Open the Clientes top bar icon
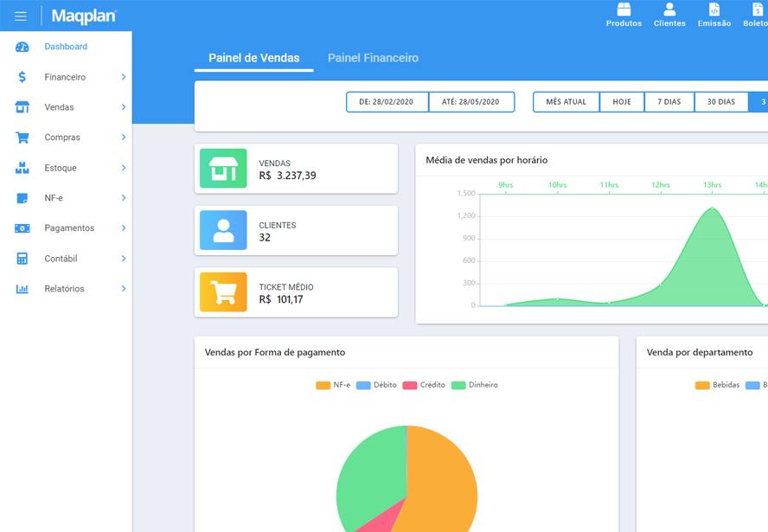Screen dimensions: 768x532 coord(669,10)
